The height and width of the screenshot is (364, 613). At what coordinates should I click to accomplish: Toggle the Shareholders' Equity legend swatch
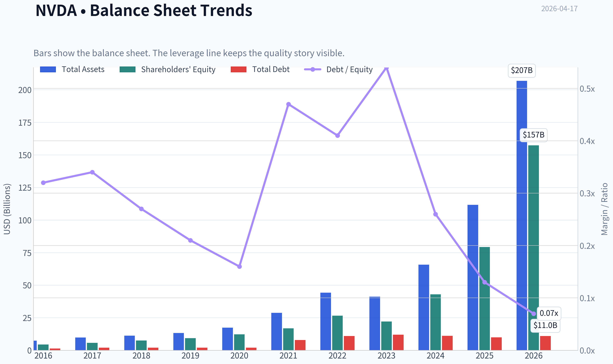127,69
